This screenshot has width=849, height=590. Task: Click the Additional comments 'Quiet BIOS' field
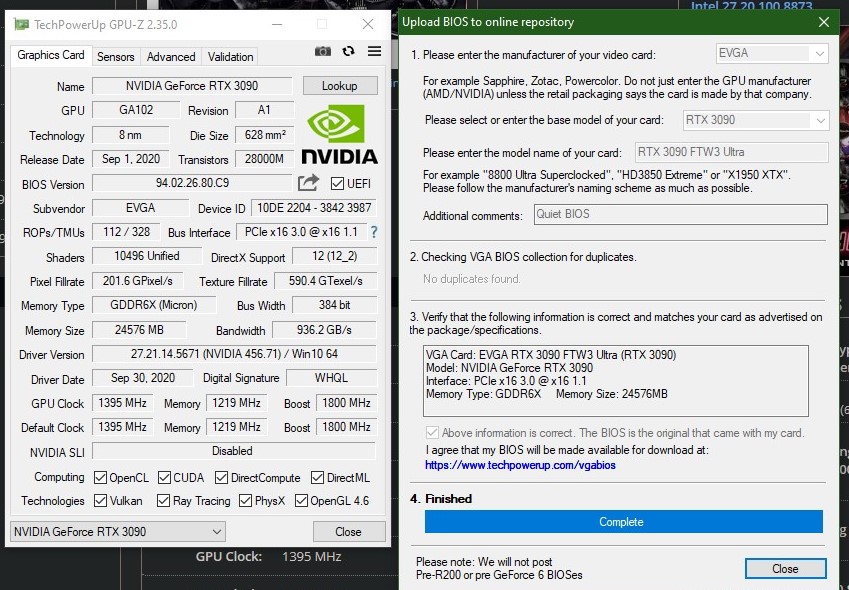681,214
